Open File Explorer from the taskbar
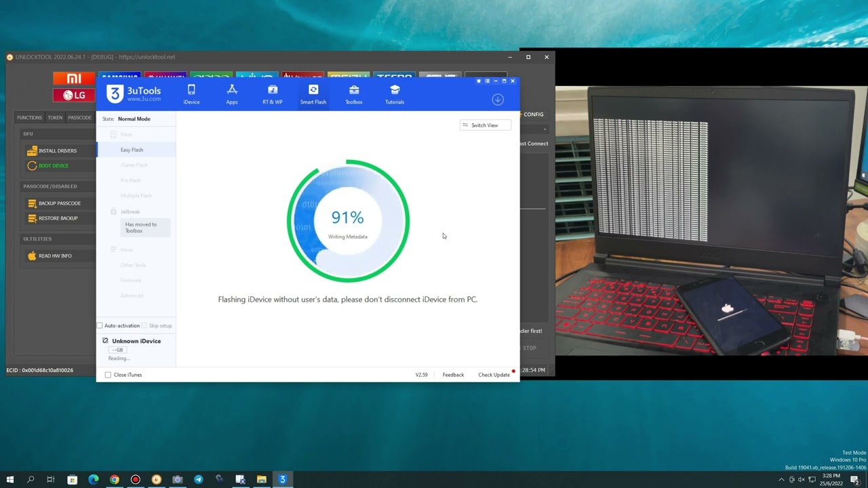868x488 pixels. click(x=261, y=480)
